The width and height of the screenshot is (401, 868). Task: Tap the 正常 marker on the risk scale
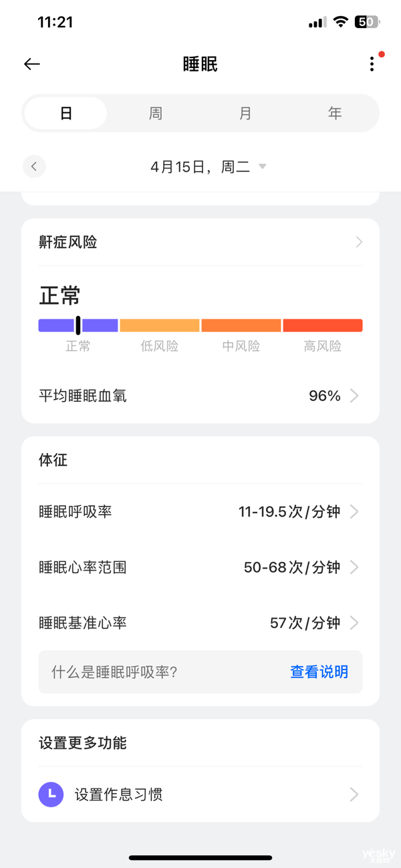pos(78,325)
